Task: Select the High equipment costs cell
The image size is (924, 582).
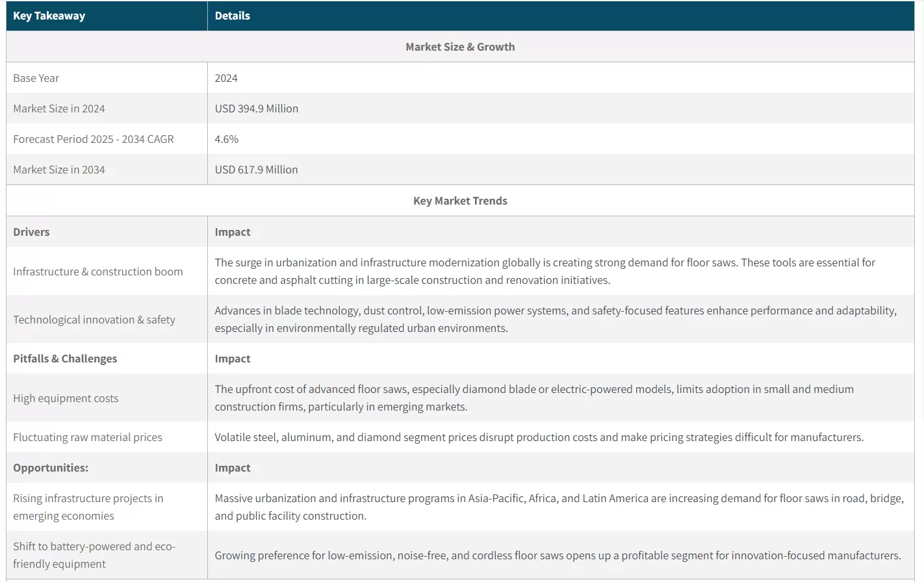Action: click(66, 398)
